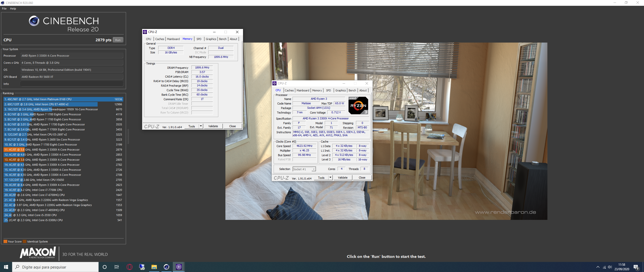
Task: Click Tools button in processor CPU-Z window
Action: click(x=321, y=178)
